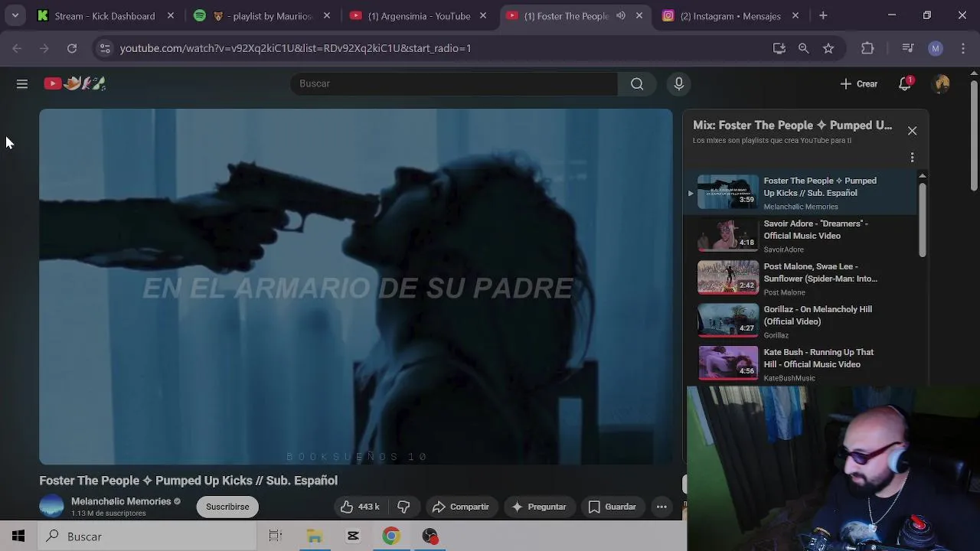The image size is (980, 551).
Task: Open Chrome three-dot menu
Action: click(963, 48)
